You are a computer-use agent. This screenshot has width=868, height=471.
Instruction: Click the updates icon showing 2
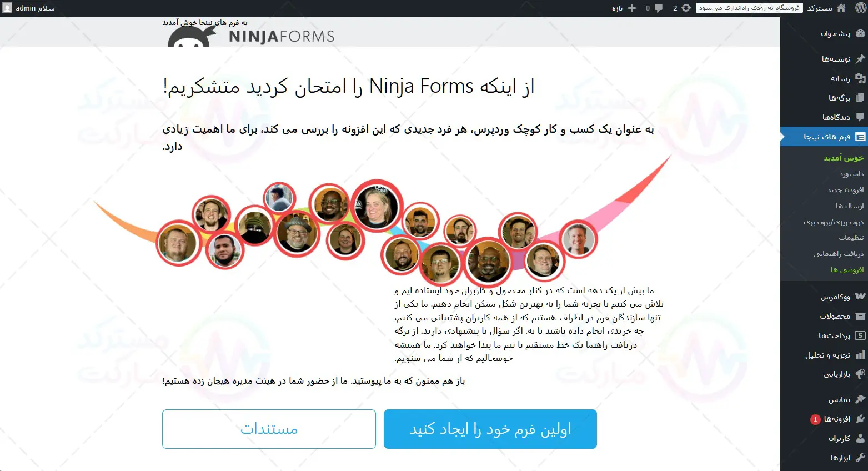(682, 8)
